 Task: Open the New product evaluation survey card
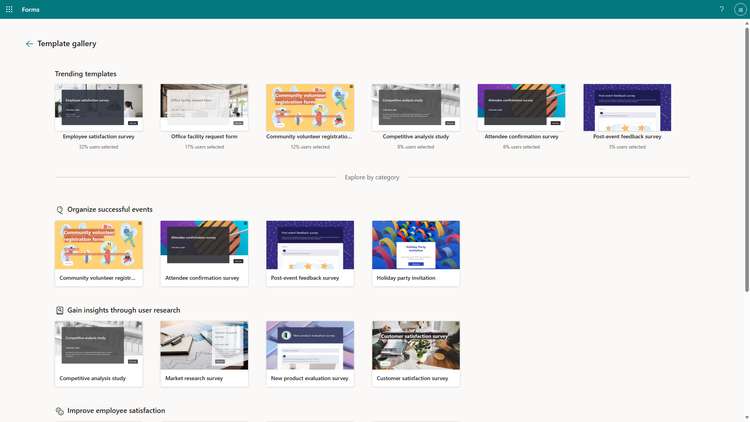tap(310, 354)
